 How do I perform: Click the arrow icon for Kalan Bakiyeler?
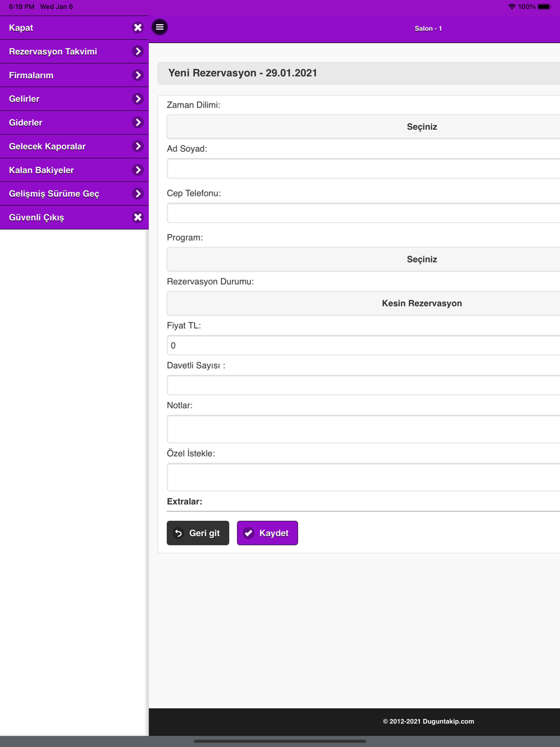tap(138, 170)
